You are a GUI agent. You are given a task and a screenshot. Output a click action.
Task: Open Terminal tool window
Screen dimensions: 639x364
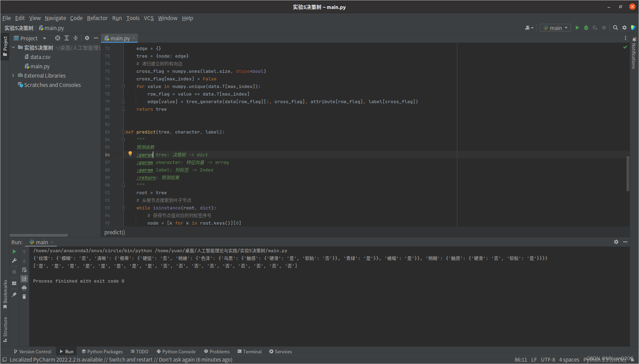(250, 352)
